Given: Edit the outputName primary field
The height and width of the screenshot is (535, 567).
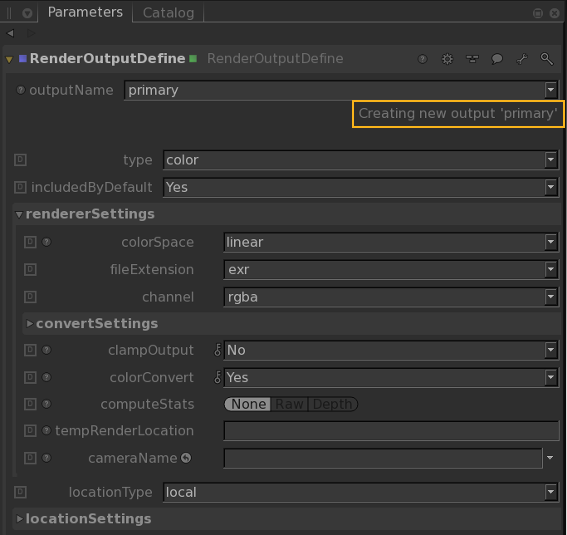Looking at the screenshot, I should point(334,90).
